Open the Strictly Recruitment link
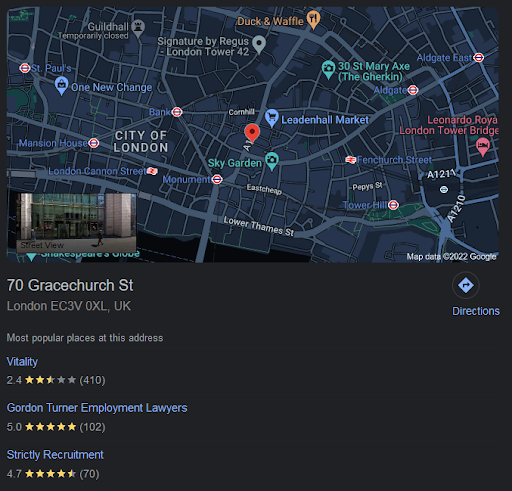Screen dimensions: 512x491 pos(55,455)
